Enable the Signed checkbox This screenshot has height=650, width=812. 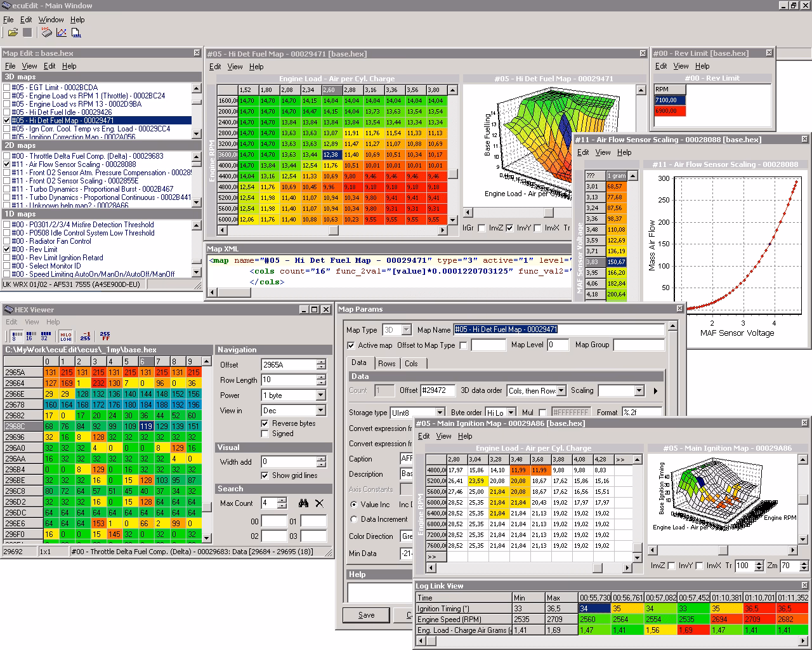click(265, 434)
